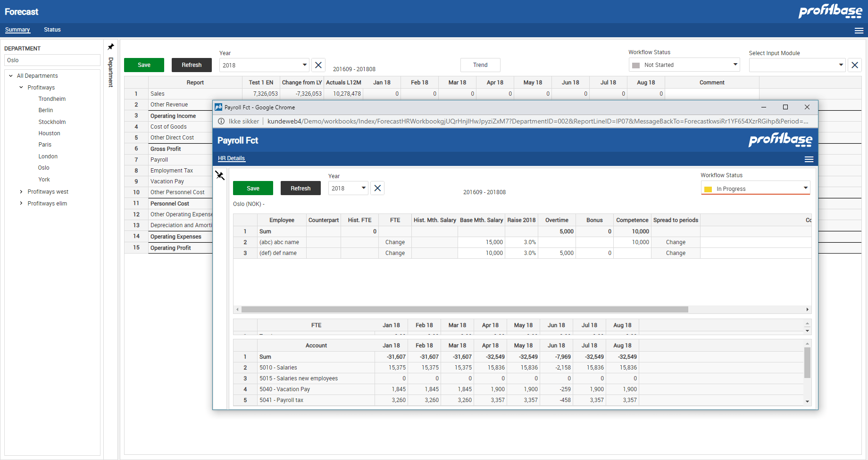Click the 'Ikke sikker' site info icon in Chrome

tap(221, 121)
